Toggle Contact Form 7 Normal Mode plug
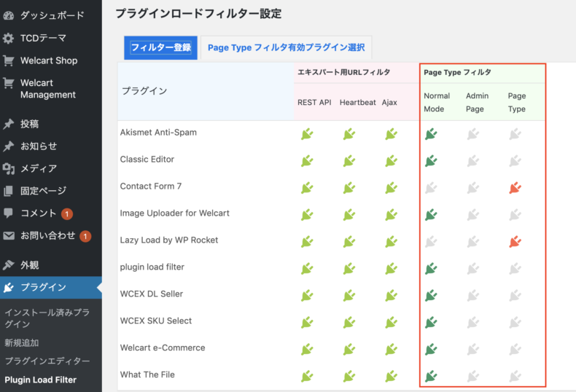The height and width of the screenshot is (392, 576). point(431,188)
